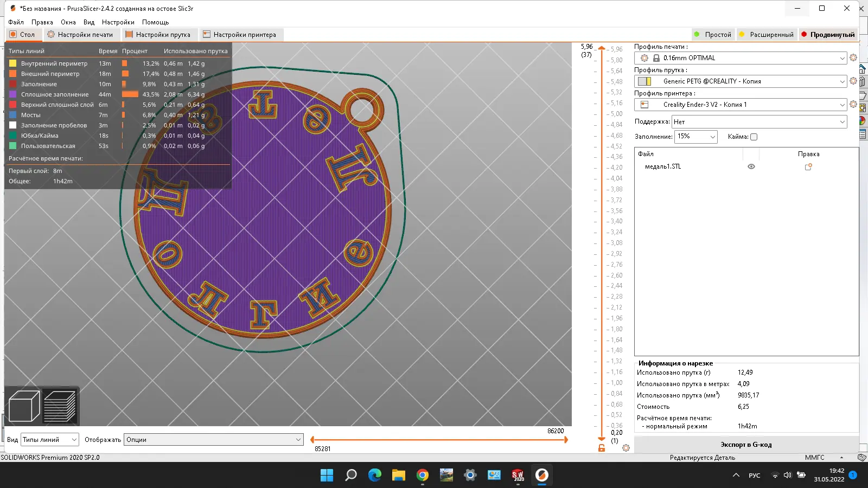
Task: Open network status in system tray
Action: [x=775, y=475]
